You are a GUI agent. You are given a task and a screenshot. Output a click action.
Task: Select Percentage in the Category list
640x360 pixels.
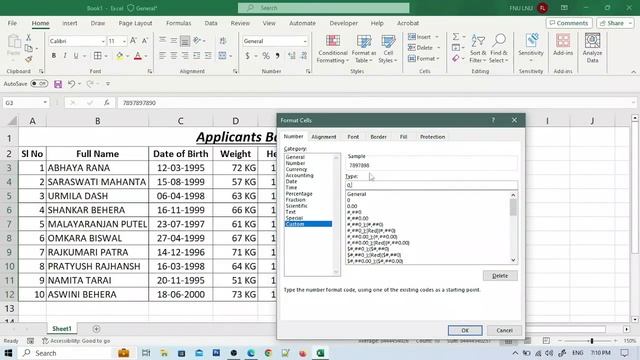[x=299, y=193]
